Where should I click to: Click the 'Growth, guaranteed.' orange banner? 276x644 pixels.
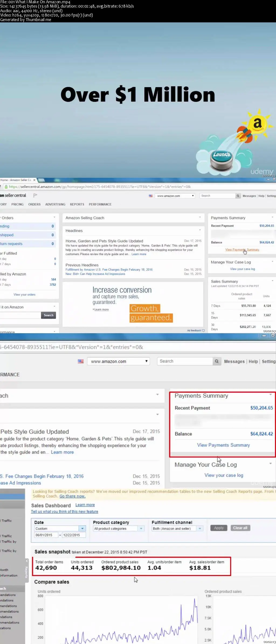(x=151, y=313)
